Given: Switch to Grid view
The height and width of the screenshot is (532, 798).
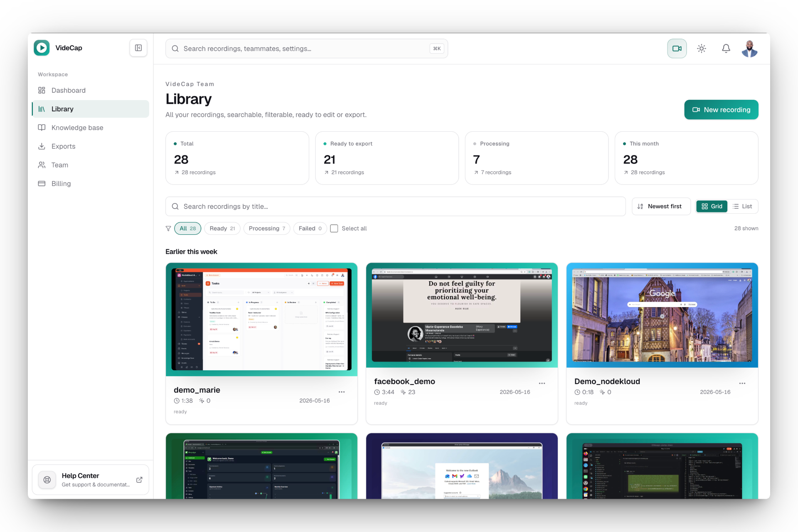Looking at the screenshot, I should [712, 207].
